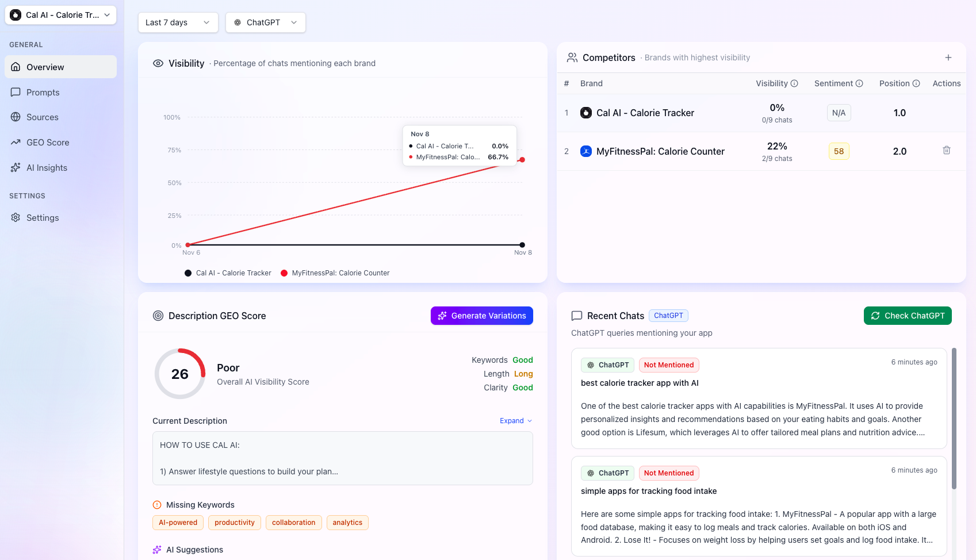Select the Sentiment column header
Viewport: 976px width, 560px height.
click(x=834, y=83)
